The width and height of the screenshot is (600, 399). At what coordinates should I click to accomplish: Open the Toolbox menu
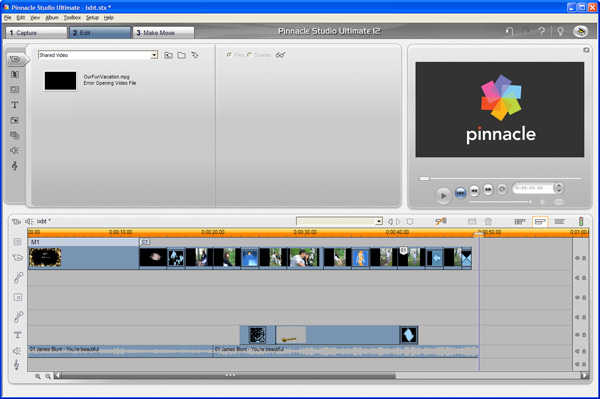coord(72,18)
